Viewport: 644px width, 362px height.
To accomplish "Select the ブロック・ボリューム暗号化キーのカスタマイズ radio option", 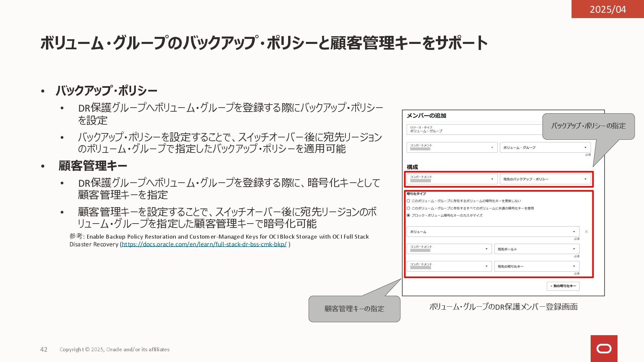I will pos(408,215).
